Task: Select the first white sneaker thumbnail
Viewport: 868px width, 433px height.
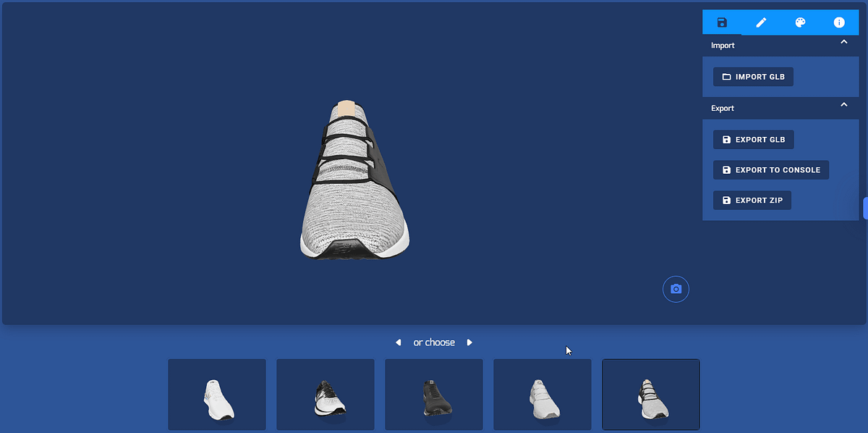Action: point(216,395)
